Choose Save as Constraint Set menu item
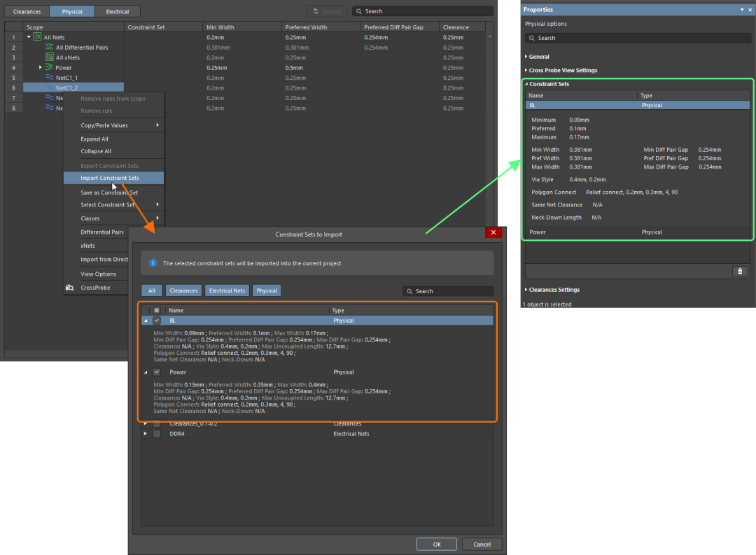This screenshot has width=756, height=555. pyautogui.click(x=109, y=192)
